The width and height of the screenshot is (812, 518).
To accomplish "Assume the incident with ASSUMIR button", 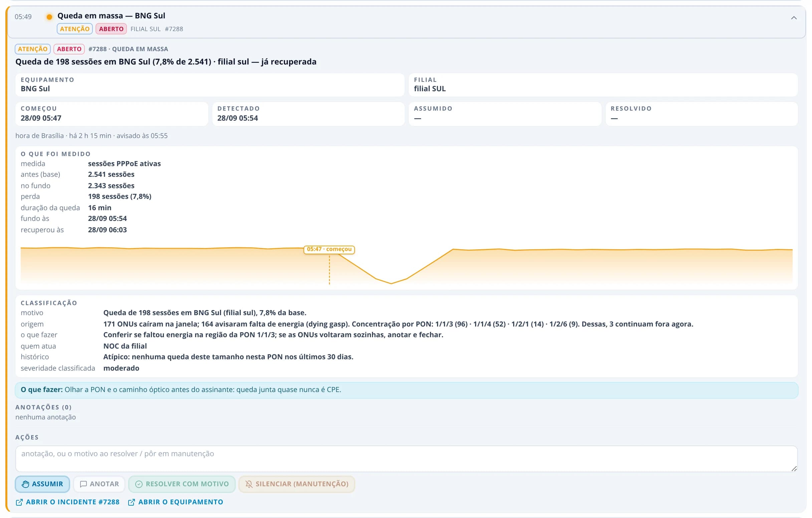I will (x=42, y=484).
